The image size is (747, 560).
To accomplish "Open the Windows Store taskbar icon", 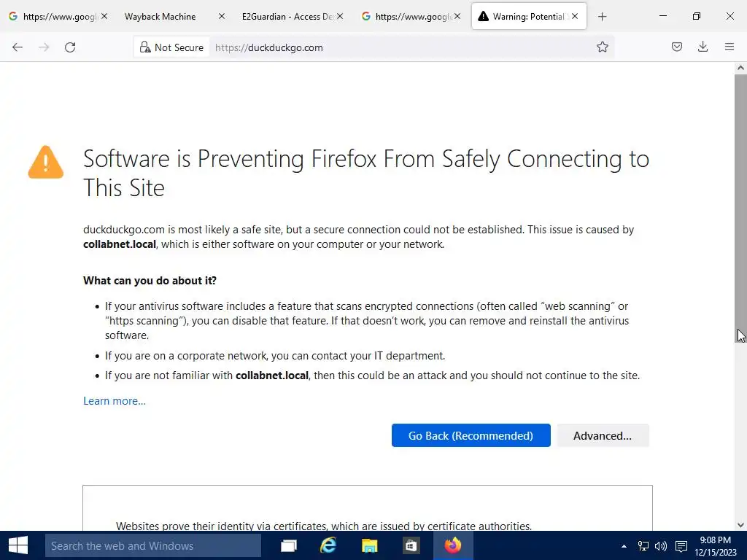I will pyautogui.click(x=410, y=545).
